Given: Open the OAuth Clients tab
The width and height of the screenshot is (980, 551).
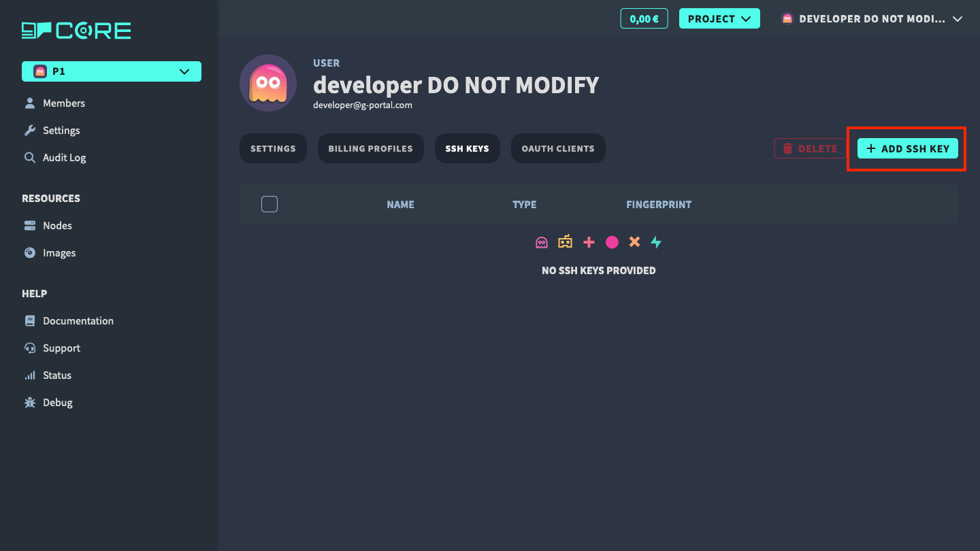Looking at the screenshot, I should point(558,148).
